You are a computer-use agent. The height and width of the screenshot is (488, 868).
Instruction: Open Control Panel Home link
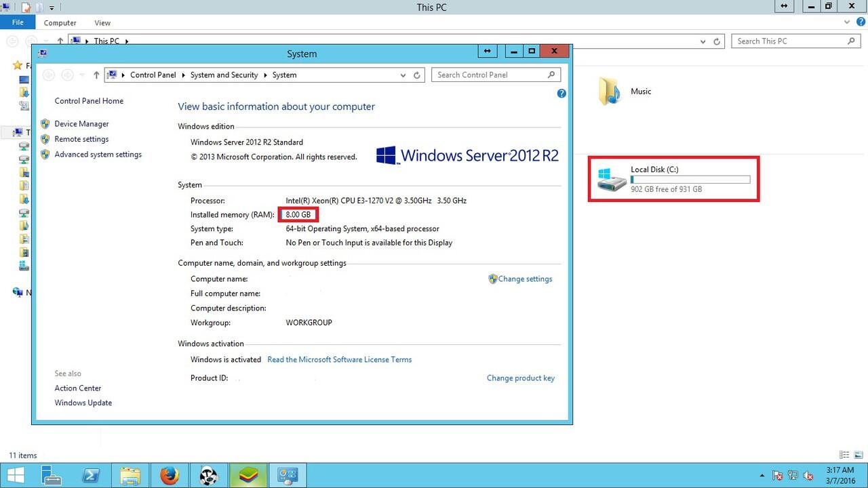89,101
